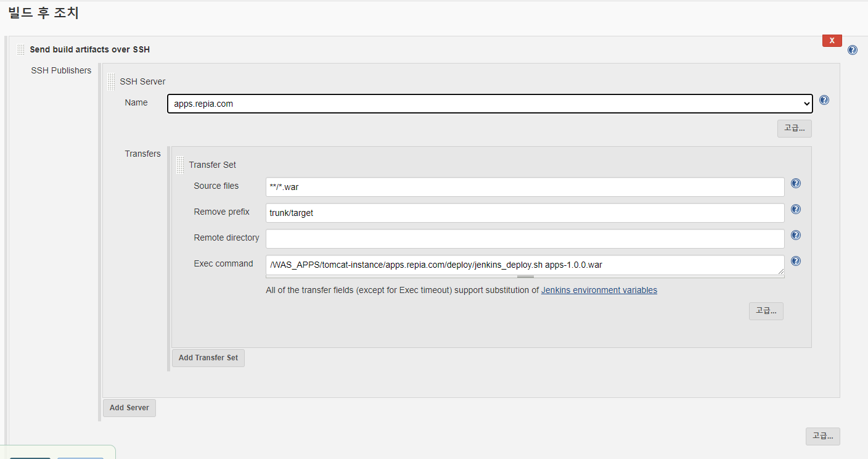Delete post-build step with red X
868x459 pixels.
[832, 41]
